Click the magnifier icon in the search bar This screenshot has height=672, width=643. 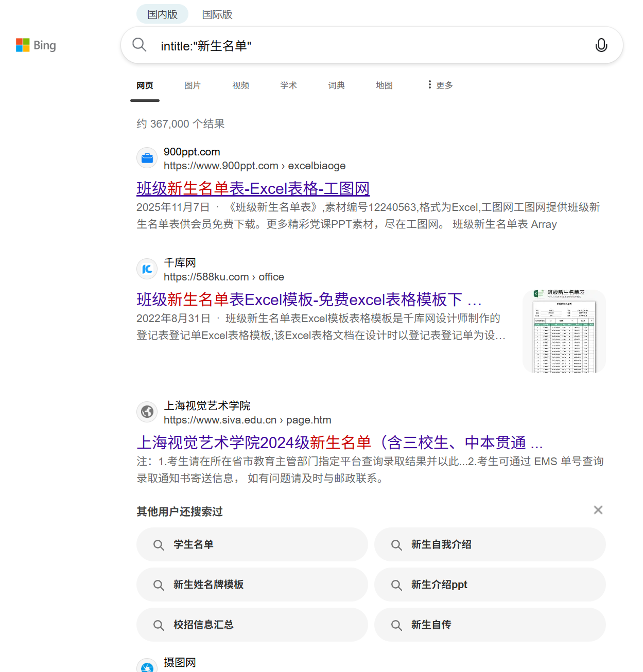coord(139,45)
